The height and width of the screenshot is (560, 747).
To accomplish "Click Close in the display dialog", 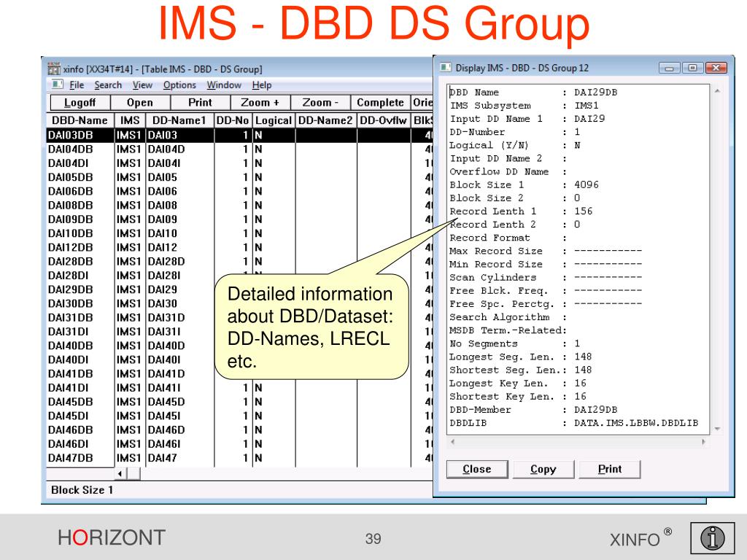I will click(477, 469).
